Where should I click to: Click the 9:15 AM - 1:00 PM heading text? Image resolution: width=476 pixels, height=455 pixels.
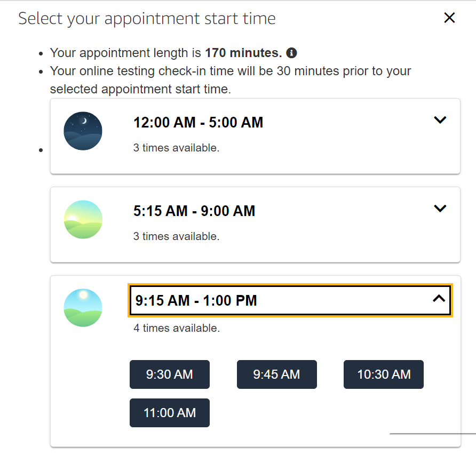point(196,300)
